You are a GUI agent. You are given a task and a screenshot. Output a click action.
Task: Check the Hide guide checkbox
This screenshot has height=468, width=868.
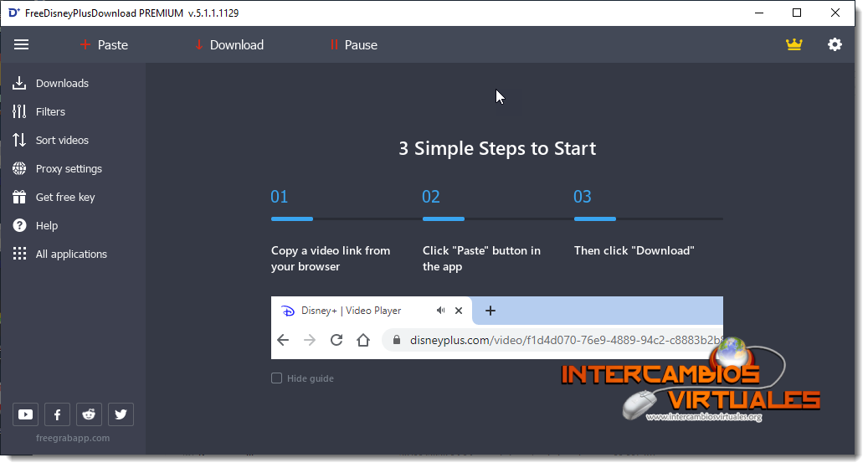point(277,378)
